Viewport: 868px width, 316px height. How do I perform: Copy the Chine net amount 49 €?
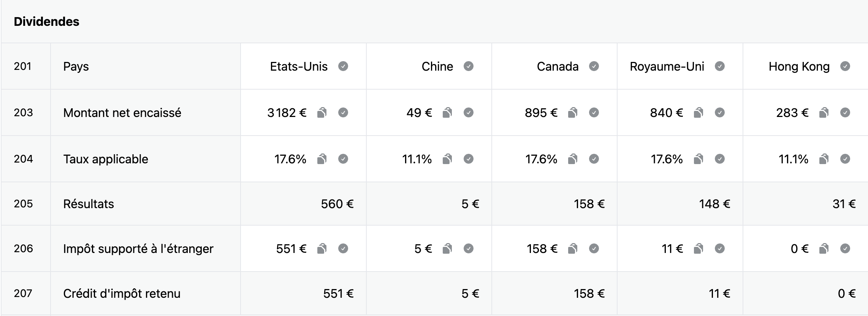447,113
